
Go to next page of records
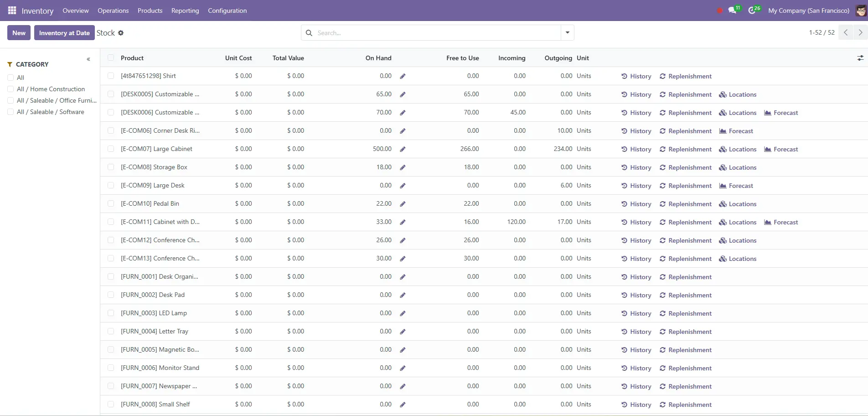[x=860, y=32]
